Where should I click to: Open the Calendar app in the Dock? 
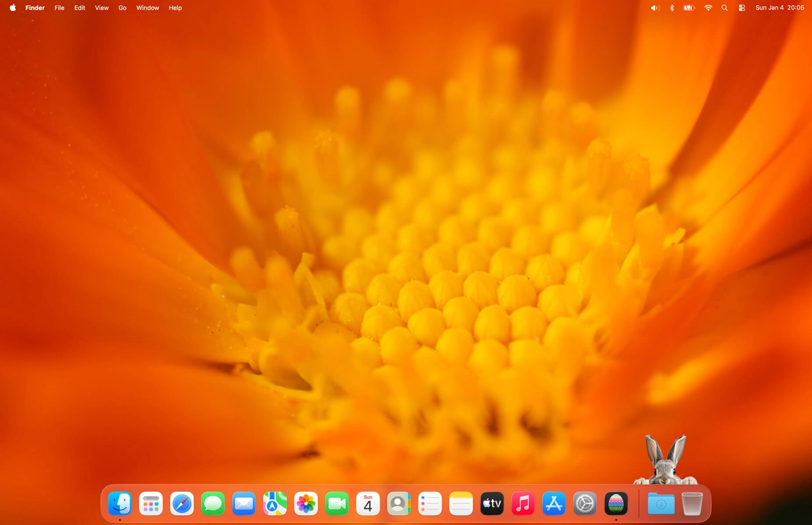(368, 503)
